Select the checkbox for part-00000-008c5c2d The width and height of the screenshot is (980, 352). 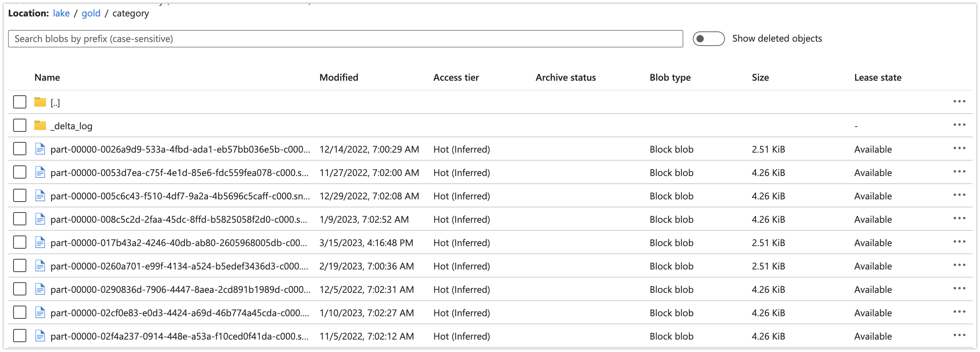[x=19, y=219]
